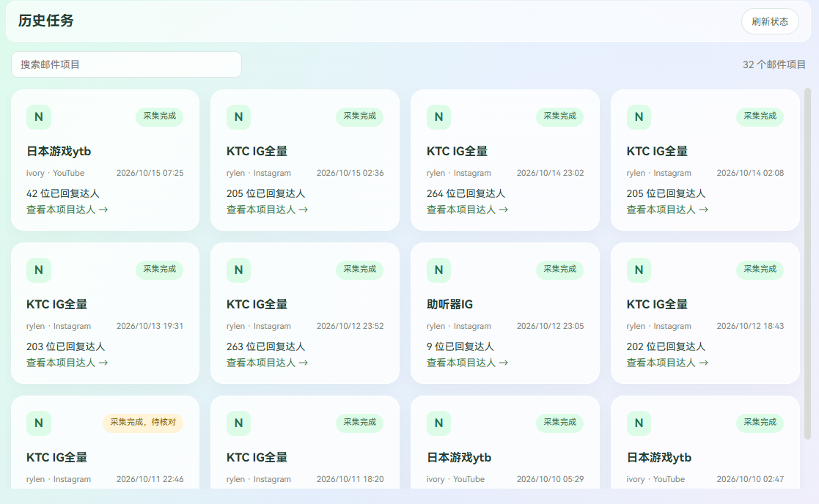
Task: Click the N icon on 2026/10/11 18:20 card
Action: 239,423
